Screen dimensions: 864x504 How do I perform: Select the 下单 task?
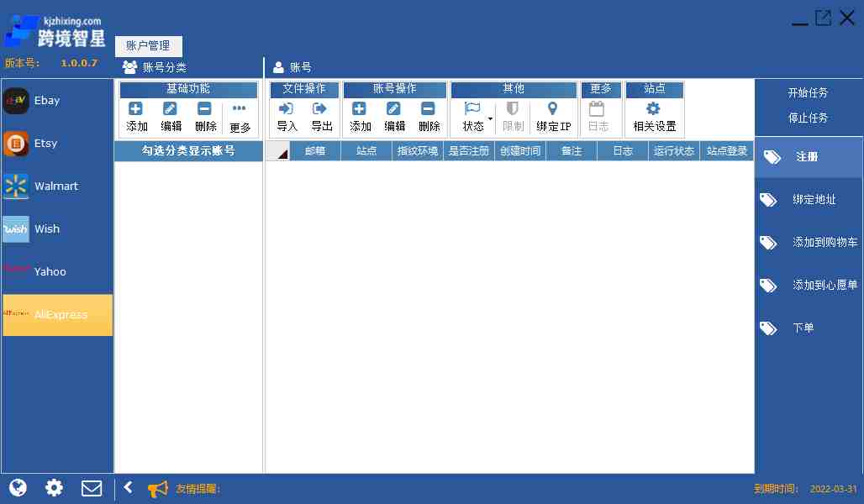[809, 328]
